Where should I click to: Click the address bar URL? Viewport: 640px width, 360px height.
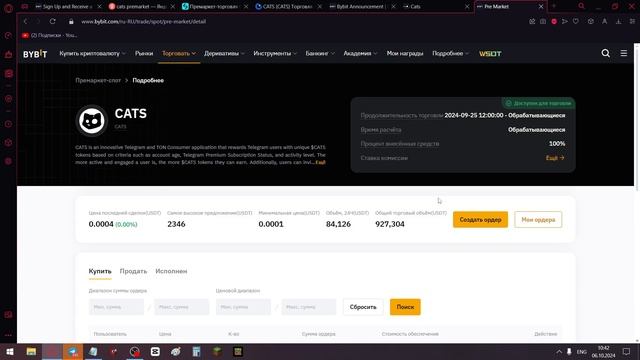(144, 22)
